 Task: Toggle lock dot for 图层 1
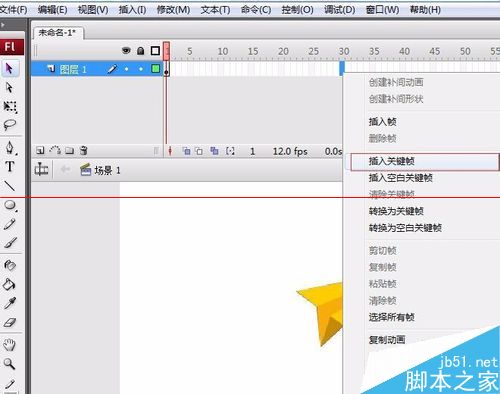tap(141, 69)
